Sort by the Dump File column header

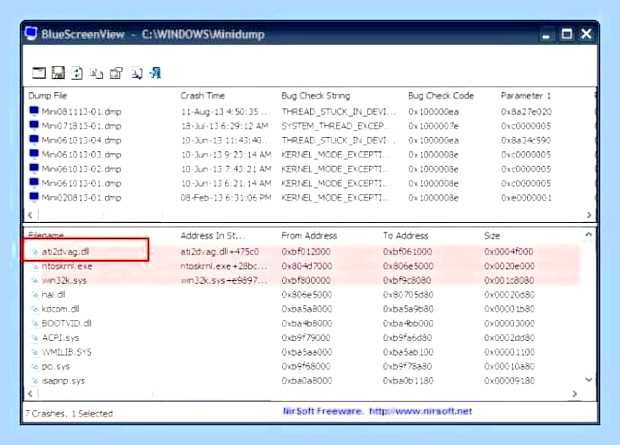48,96
